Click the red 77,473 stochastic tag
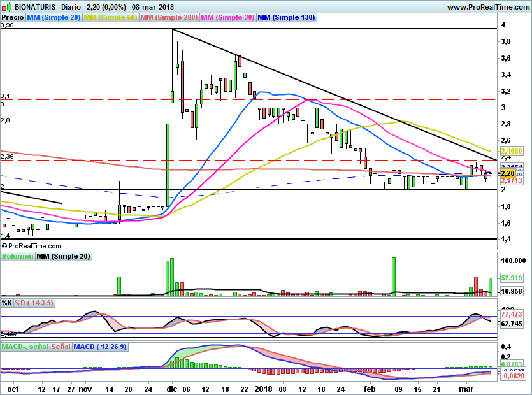Screen dimensions: 532x395 512,314
